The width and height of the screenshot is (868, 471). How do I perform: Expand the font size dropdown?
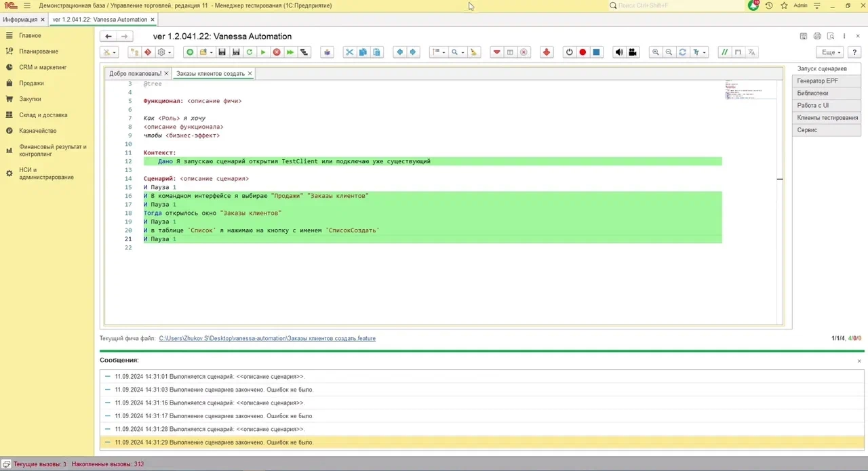coord(699,52)
